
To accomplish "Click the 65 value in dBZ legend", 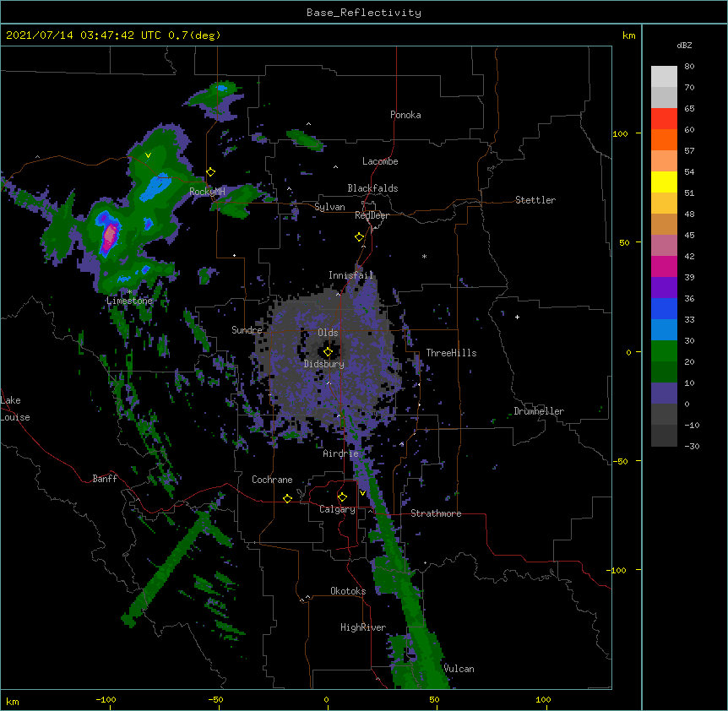I will [689, 108].
